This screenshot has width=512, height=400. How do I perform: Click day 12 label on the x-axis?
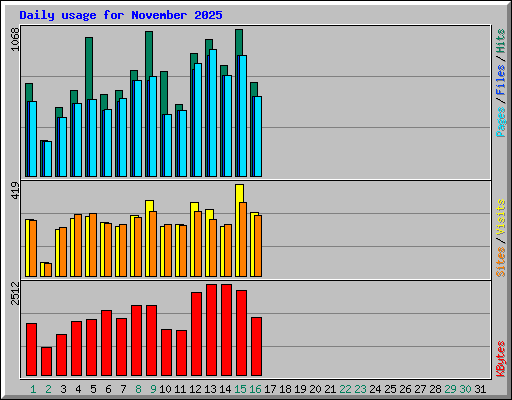point(195,389)
